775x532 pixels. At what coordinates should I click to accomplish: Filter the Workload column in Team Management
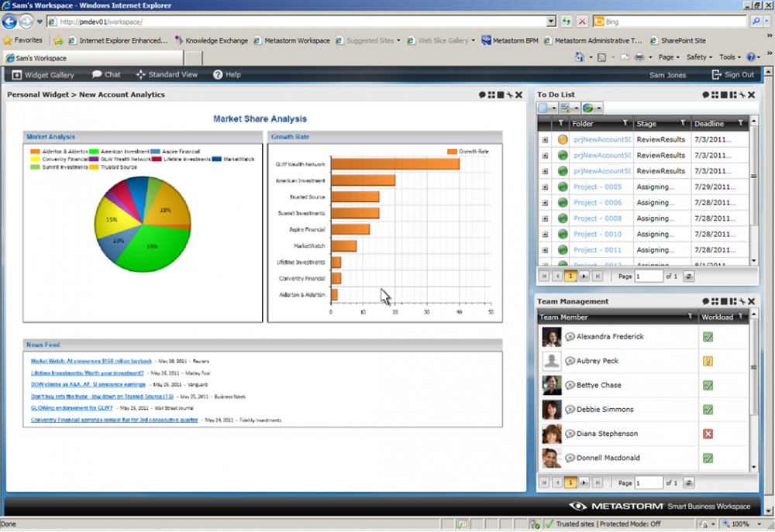click(740, 317)
